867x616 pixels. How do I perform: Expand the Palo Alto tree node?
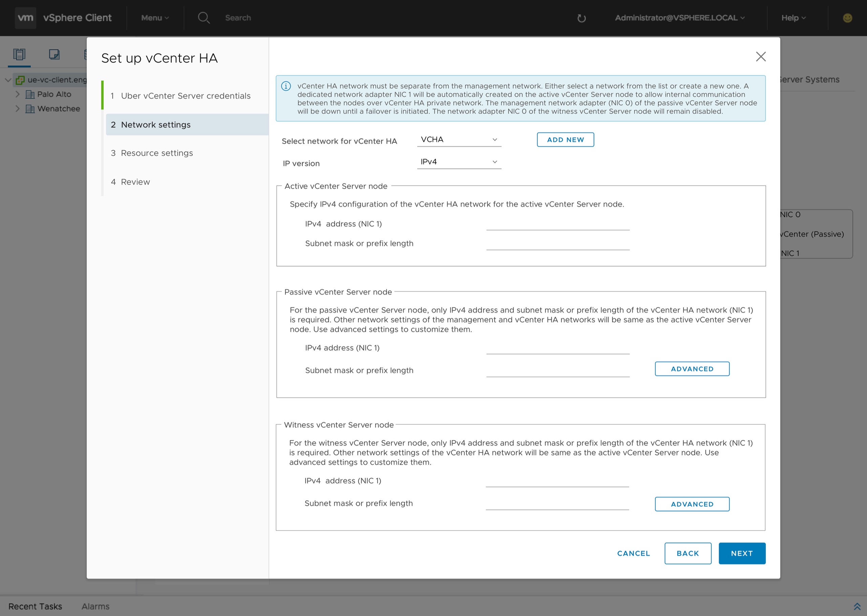click(17, 94)
